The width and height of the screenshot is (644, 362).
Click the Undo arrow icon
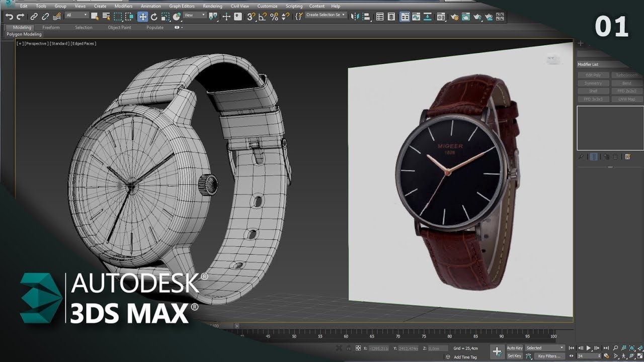9,17
